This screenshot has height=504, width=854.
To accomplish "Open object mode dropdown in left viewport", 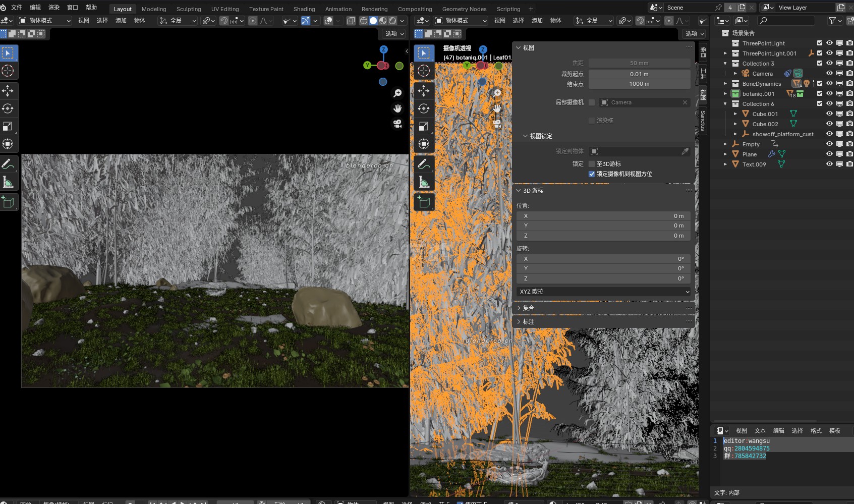I will tap(45, 21).
